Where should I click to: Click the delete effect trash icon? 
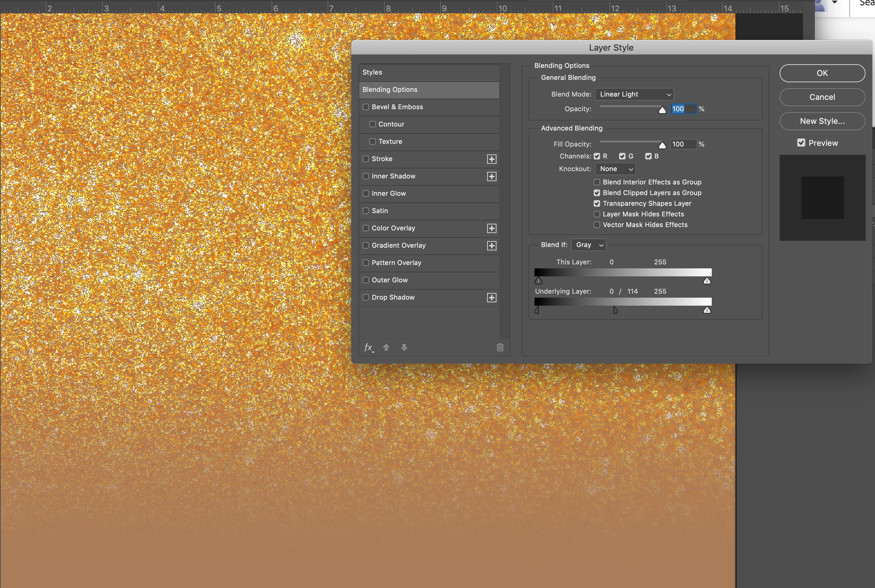[x=500, y=347]
